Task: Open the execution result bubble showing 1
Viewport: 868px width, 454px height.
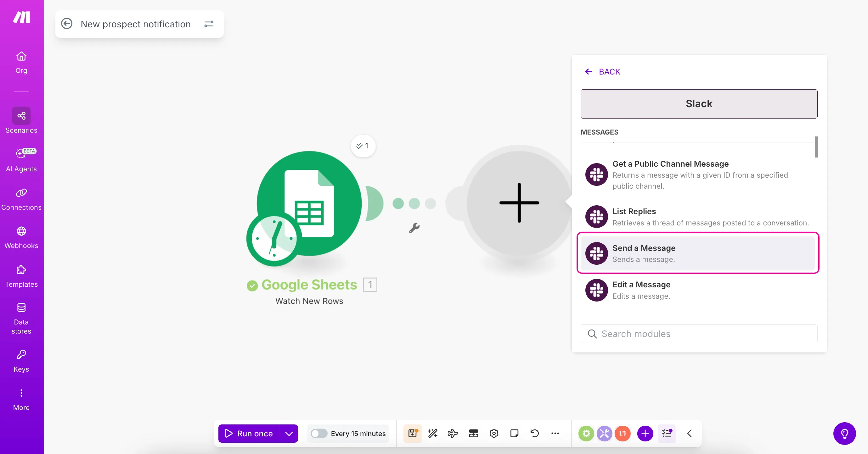Action: pos(363,146)
